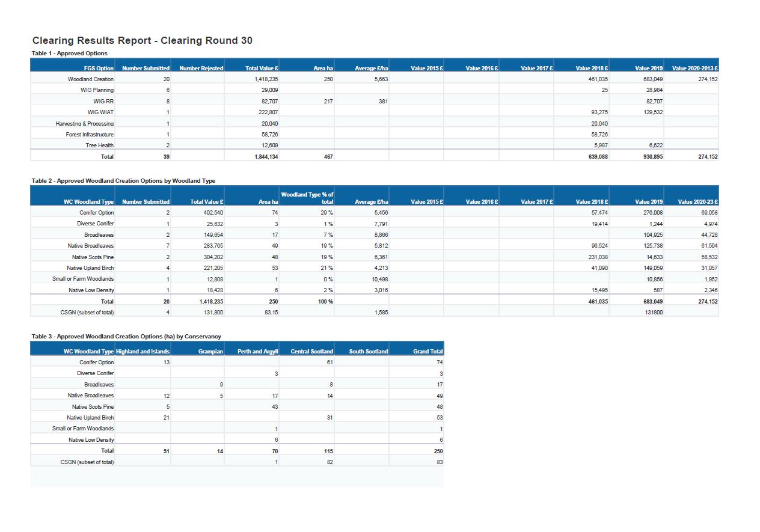The height and width of the screenshot is (532, 760).
Task: Select the 'Woodland Creation' row label
Action: click(x=90, y=79)
